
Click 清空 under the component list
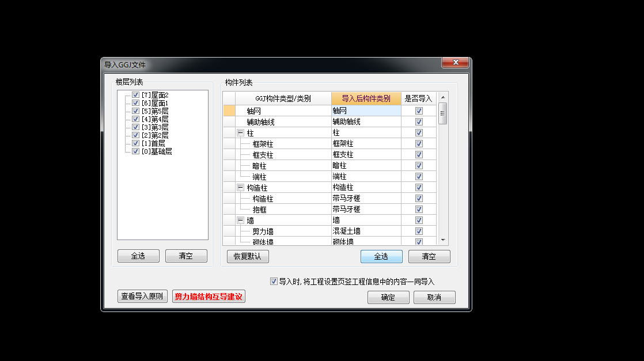(x=429, y=256)
